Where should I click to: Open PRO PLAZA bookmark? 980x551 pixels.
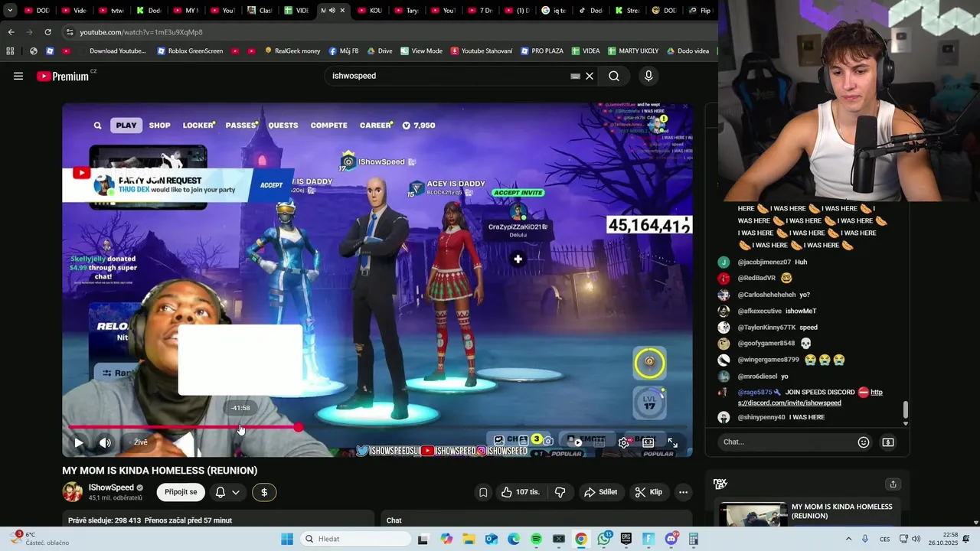tap(542, 51)
